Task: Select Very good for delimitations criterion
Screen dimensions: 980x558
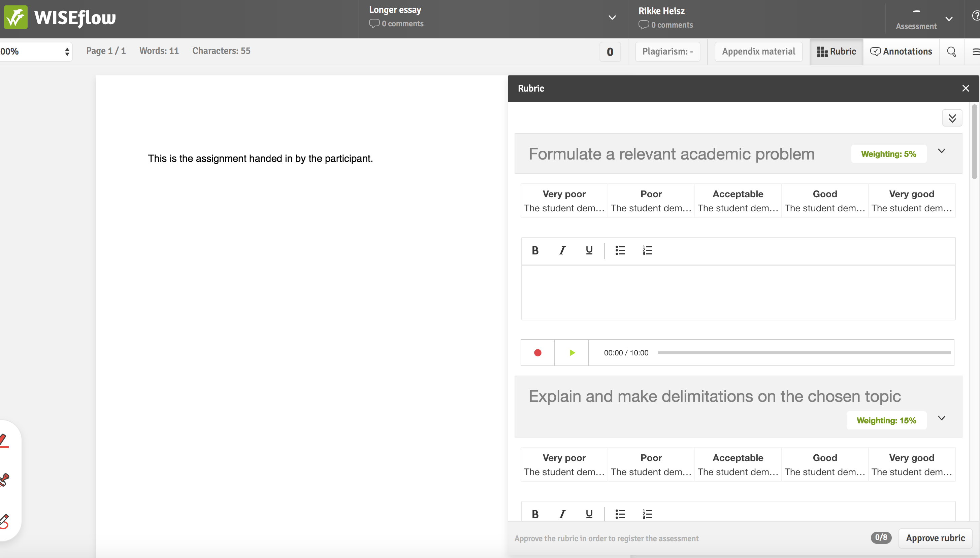Action: 911,464
